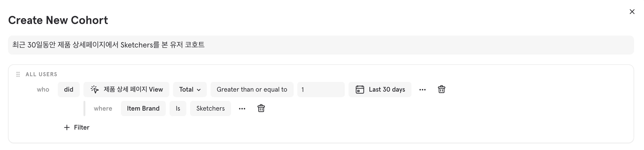Change the Is comparison operator
The height and width of the screenshot is (150, 644).
[178, 108]
